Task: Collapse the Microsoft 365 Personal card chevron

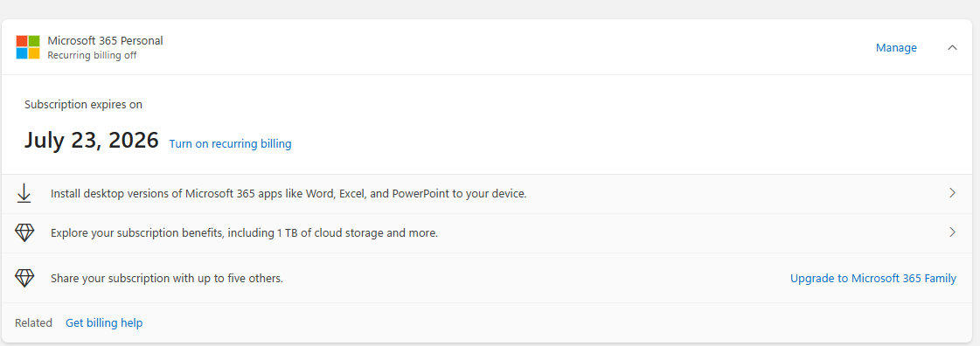Action: [x=952, y=47]
